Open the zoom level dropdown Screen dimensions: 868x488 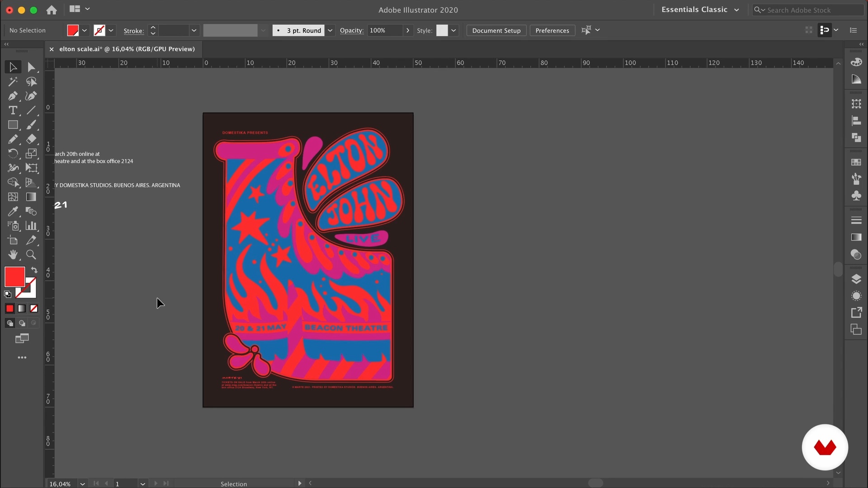tap(82, 483)
